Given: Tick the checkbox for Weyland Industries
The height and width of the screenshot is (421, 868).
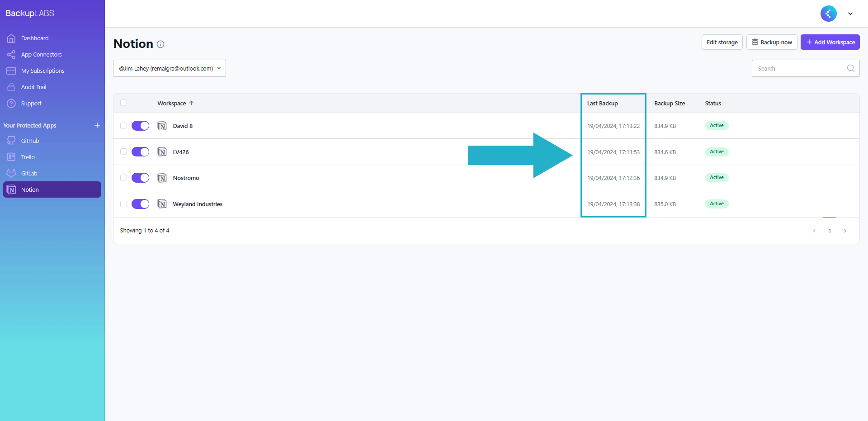Looking at the screenshot, I should [123, 204].
